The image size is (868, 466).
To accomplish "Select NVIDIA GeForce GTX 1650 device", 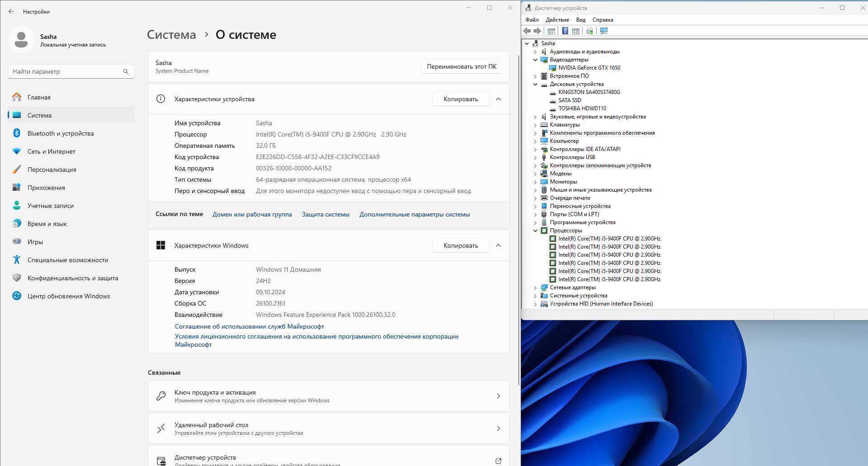I will tap(589, 68).
